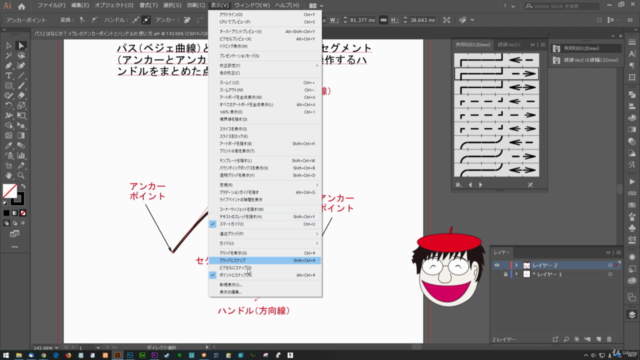Choose ズームイン from the View menu
The height and width of the screenshot is (360, 640).
pos(264,83)
